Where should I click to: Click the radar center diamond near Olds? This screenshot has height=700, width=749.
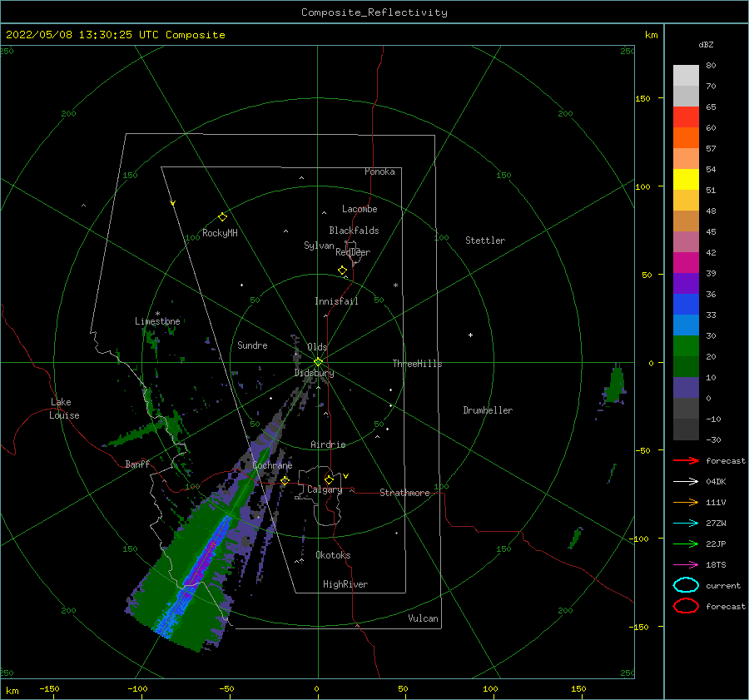point(318,362)
